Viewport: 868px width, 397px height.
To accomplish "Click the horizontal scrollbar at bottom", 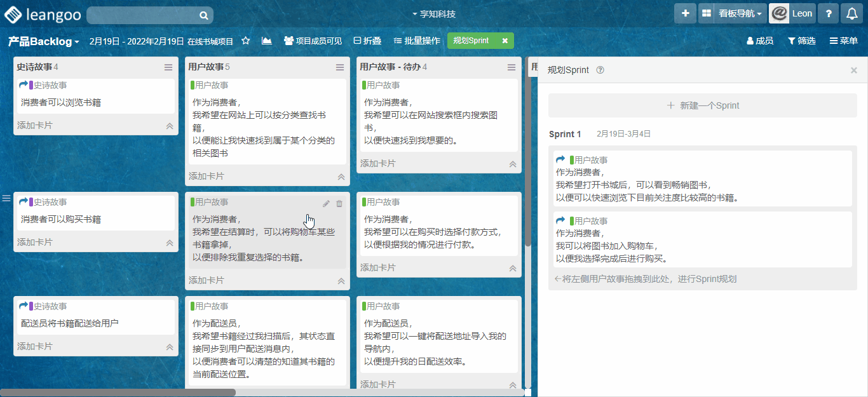I will click(x=118, y=393).
